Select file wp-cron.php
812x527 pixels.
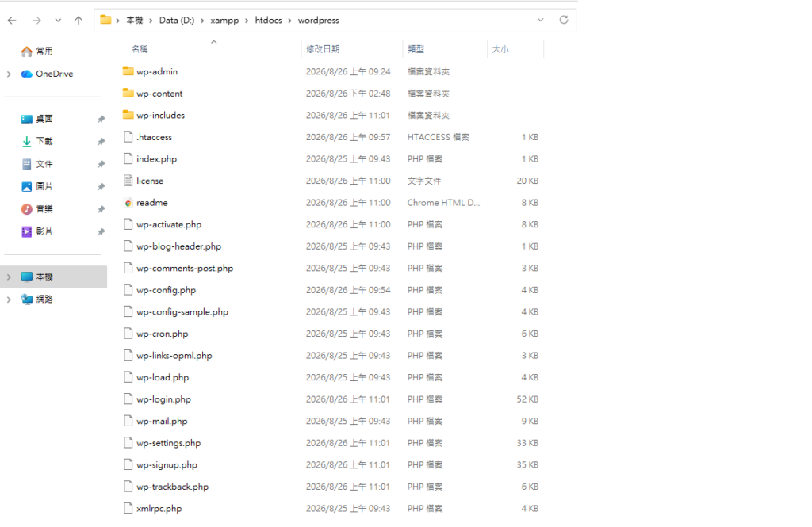click(x=162, y=334)
